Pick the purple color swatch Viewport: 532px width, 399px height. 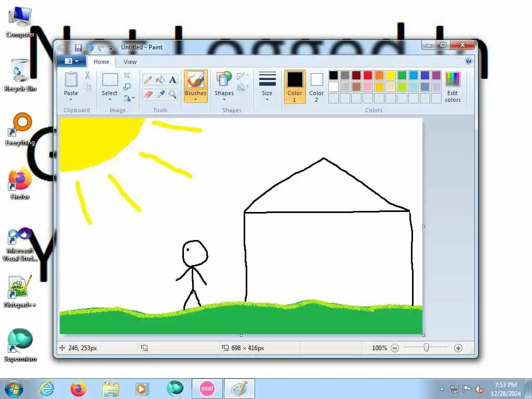436,75
